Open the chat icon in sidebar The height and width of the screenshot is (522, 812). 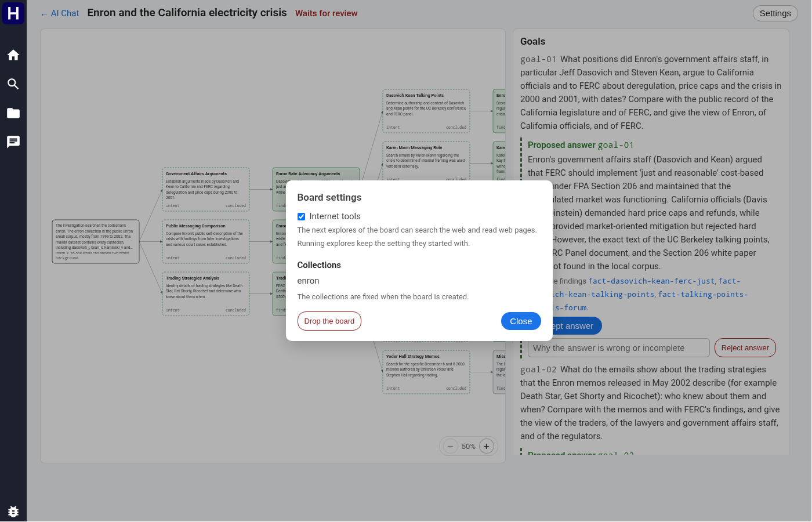(13, 142)
